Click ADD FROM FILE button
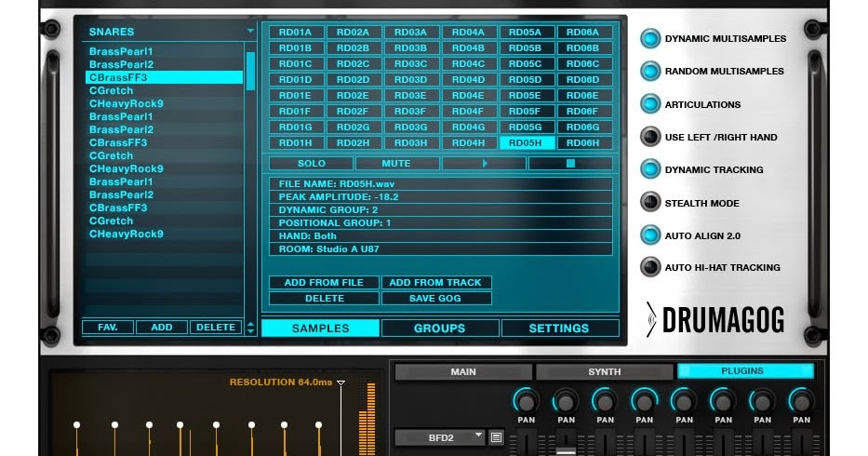 click(x=324, y=283)
